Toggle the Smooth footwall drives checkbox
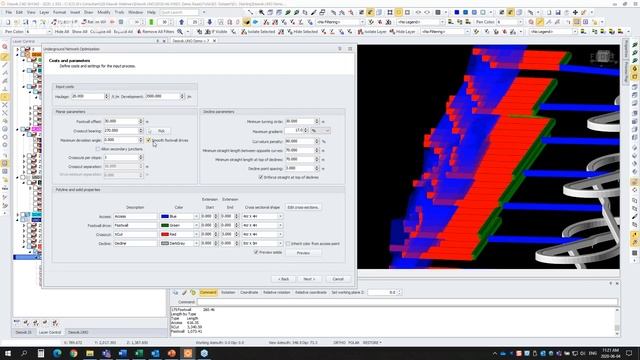Viewport: 640px width, 360px height. coord(149,140)
